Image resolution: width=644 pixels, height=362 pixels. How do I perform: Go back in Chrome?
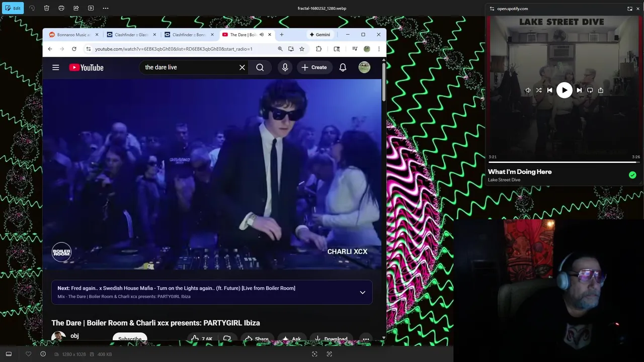pos(50,49)
